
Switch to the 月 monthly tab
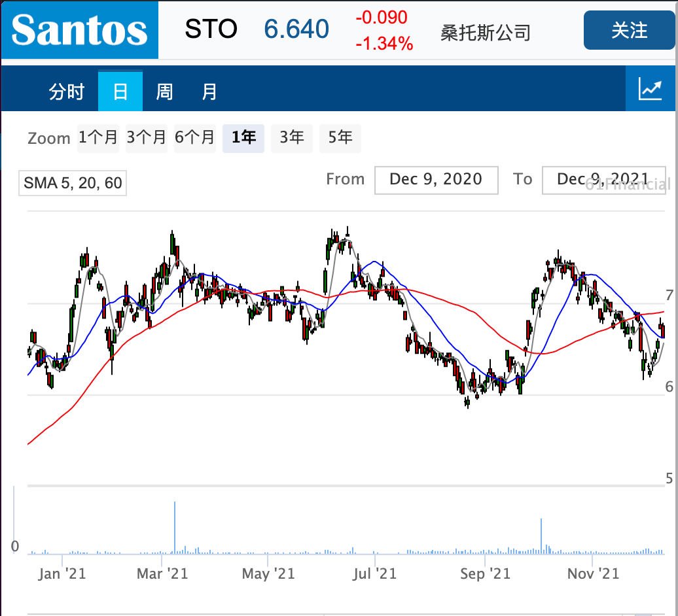209,92
